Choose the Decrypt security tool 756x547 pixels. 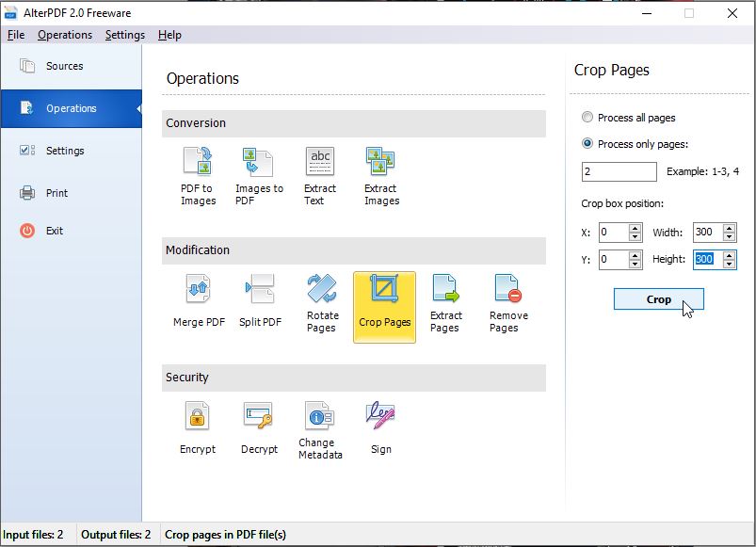coord(259,429)
